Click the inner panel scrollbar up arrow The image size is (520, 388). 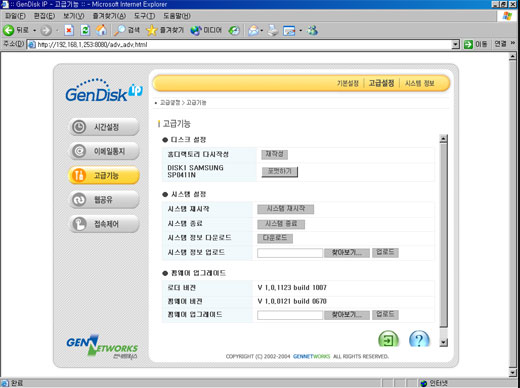(443, 139)
